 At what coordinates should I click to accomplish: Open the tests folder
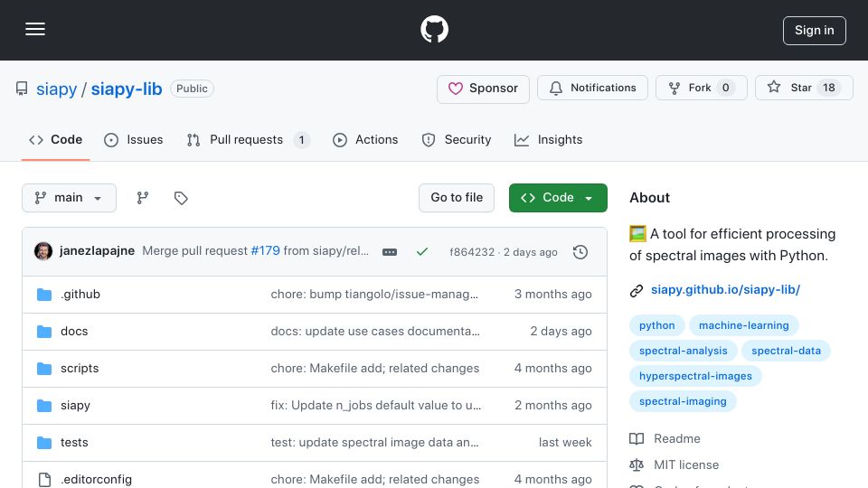pyautogui.click(x=74, y=443)
